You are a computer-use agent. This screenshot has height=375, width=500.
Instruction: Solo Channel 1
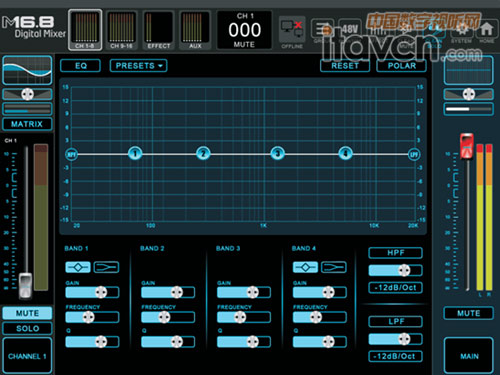[x=27, y=328]
